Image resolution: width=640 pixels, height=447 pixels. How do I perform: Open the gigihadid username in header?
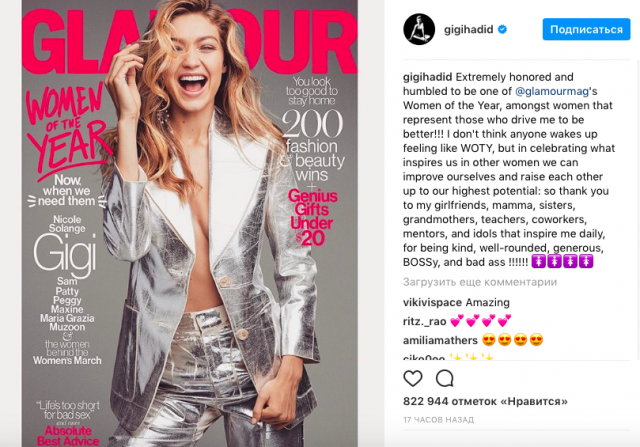coord(469,29)
